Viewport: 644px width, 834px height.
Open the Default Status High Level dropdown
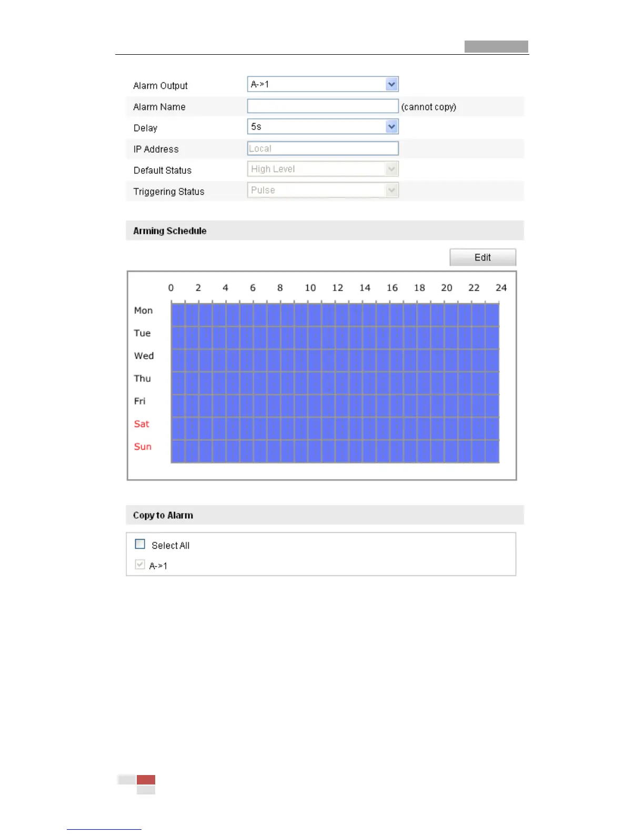(323, 169)
